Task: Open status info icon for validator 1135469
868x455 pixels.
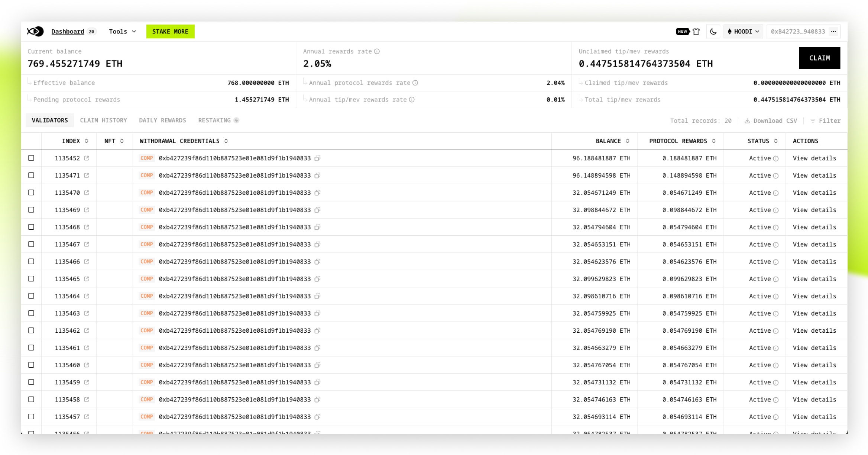Action: pos(776,210)
